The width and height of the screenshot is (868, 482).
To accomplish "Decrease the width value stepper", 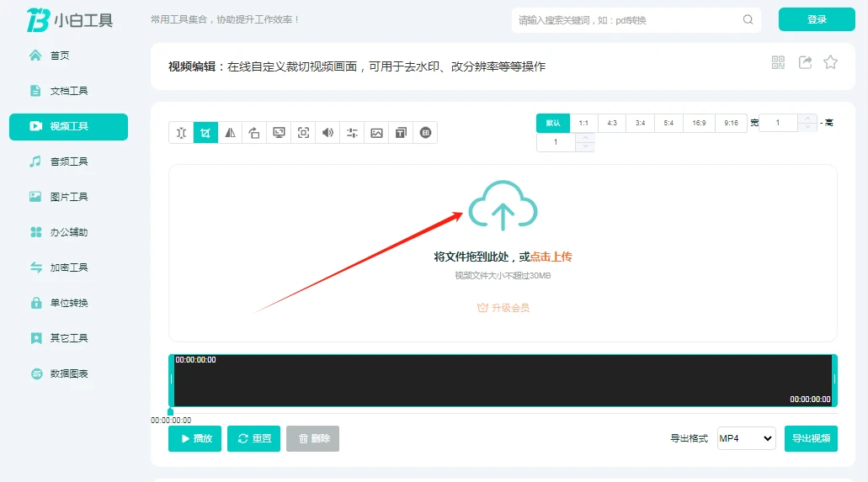I will [x=807, y=127].
